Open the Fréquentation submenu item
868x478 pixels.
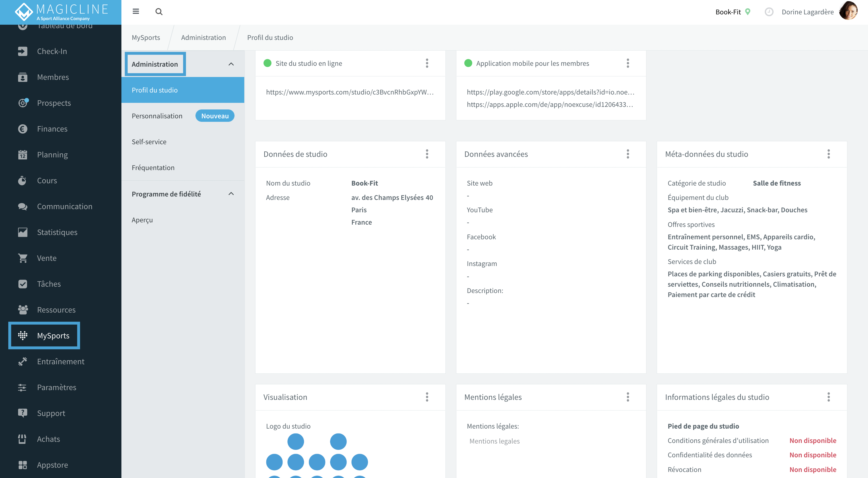point(183,168)
